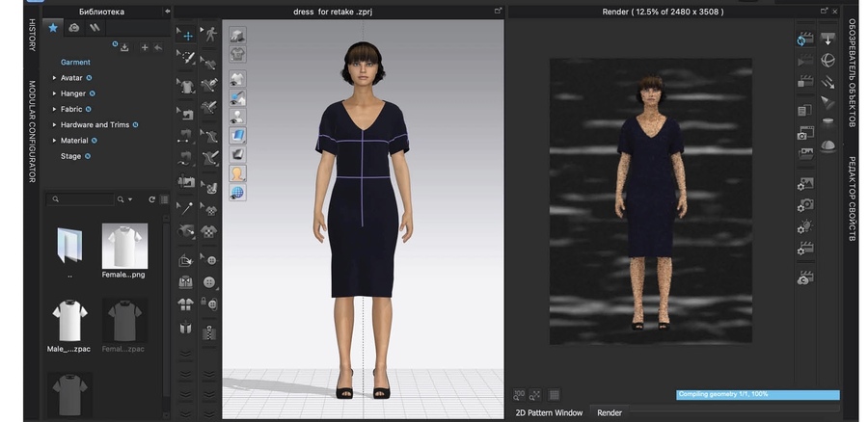
Task: Select the Select/Move tool with blue cross arrows
Action: pyautogui.click(x=186, y=35)
